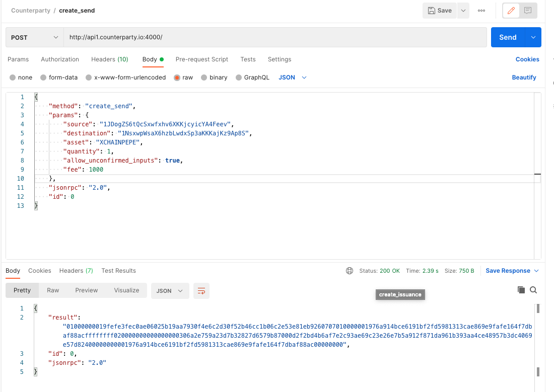Open the POST method dropdown

(x=35, y=37)
